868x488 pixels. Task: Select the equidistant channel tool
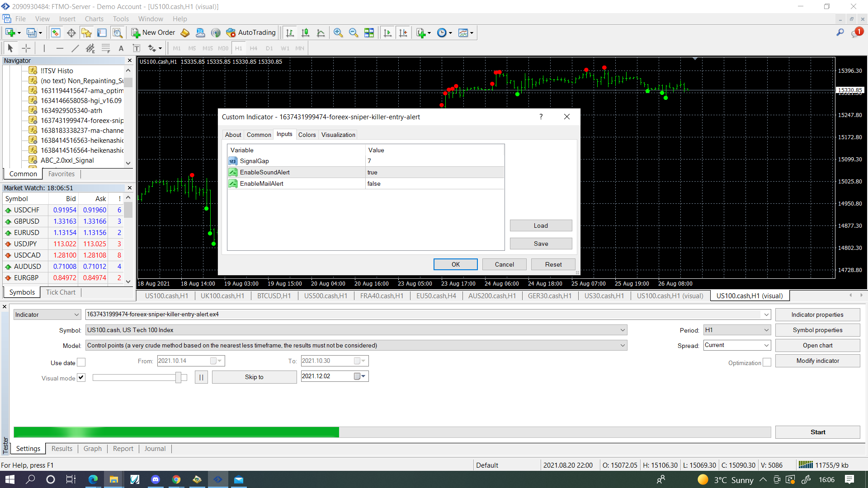coord(90,48)
